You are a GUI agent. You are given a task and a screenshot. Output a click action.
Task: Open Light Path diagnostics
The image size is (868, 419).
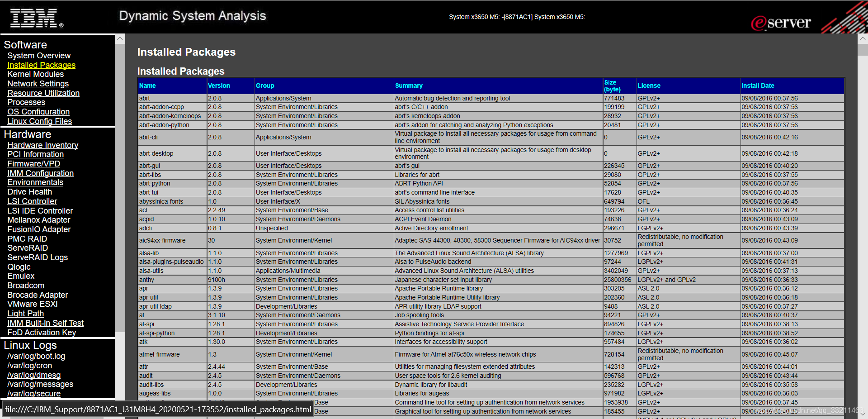[x=25, y=314]
